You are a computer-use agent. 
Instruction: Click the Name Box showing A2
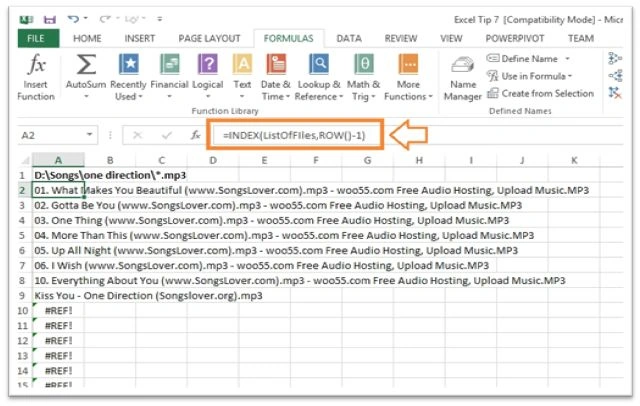pyautogui.click(x=51, y=135)
